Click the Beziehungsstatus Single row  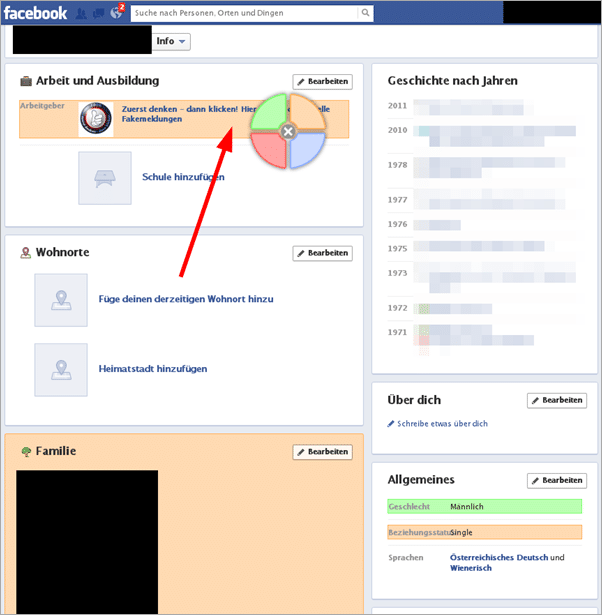pos(485,532)
